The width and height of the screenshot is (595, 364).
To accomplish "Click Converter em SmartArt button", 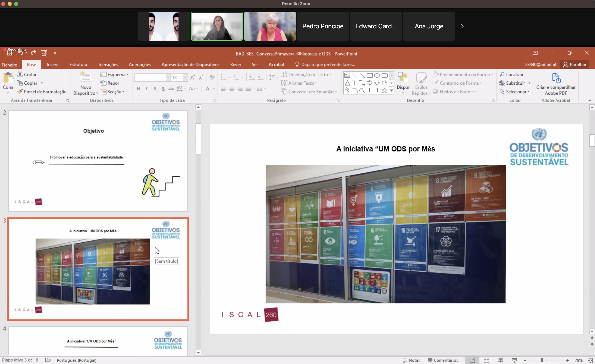I will click(309, 92).
